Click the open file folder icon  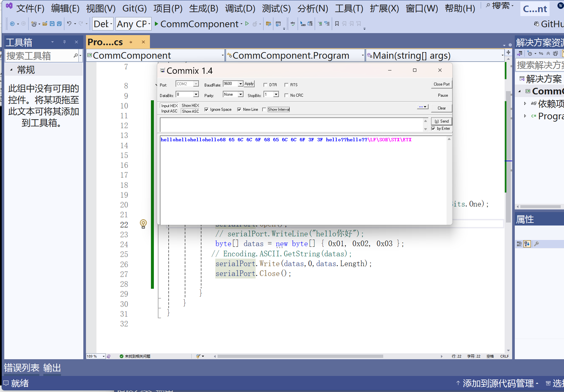(x=45, y=24)
